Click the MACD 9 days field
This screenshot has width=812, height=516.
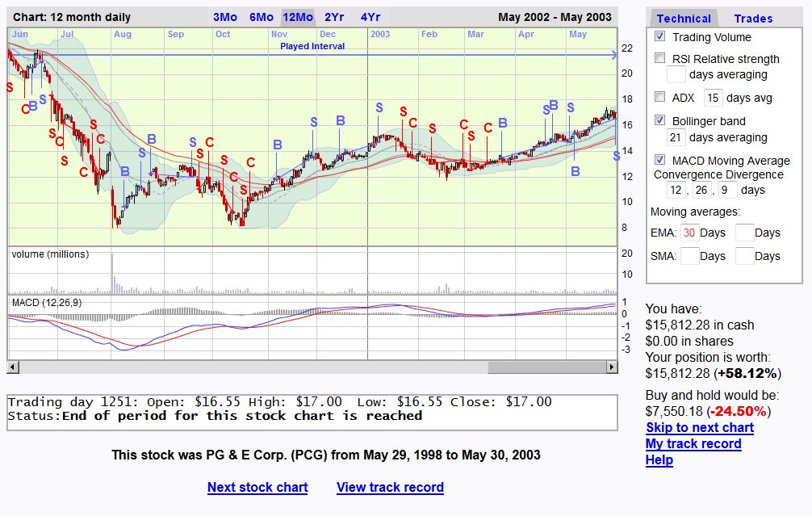click(727, 190)
